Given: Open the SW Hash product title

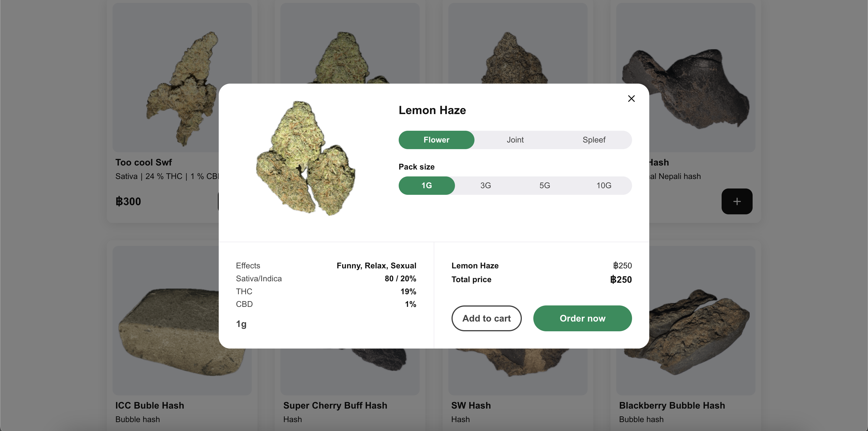Looking at the screenshot, I should [x=471, y=405].
